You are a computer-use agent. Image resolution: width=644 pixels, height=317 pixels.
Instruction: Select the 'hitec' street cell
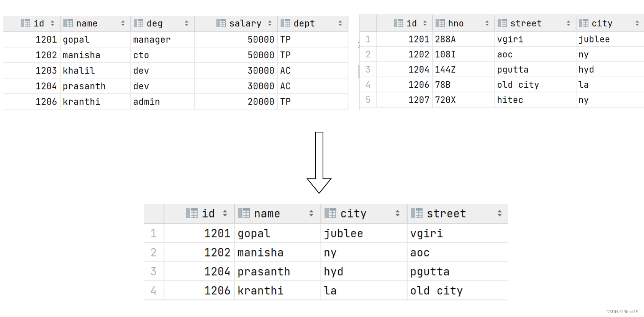coord(535,100)
